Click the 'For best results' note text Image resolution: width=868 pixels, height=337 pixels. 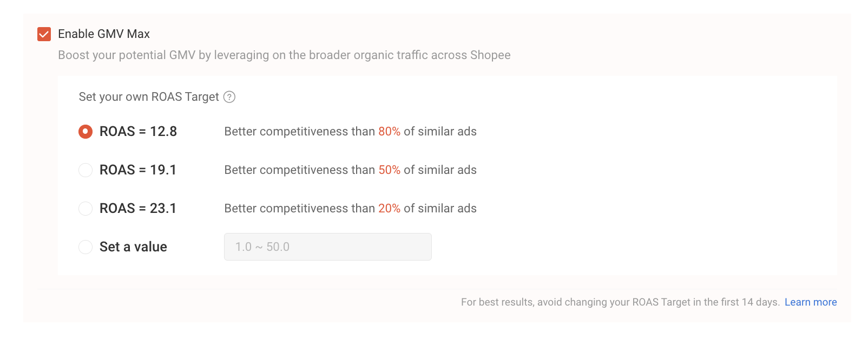point(620,302)
